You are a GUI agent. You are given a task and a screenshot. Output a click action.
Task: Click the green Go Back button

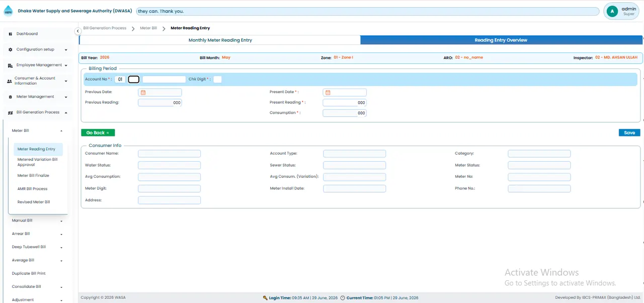click(x=98, y=133)
